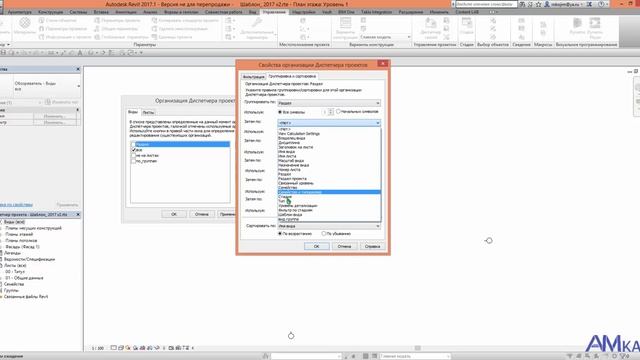Select По убыванию sort radio

point(324,233)
